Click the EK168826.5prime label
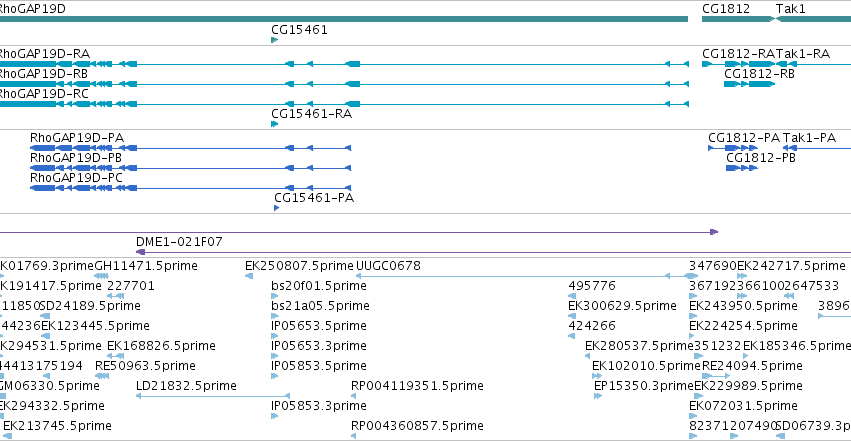 161,346
